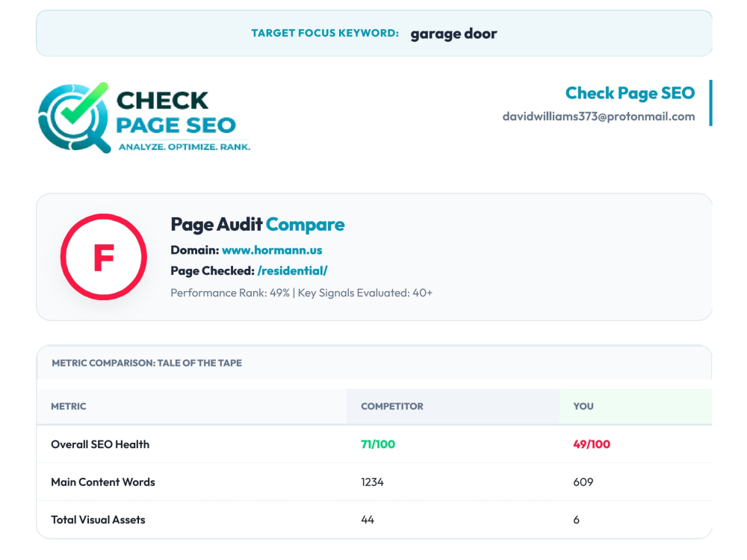747x560 pixels.
Task: Select the 'Overall SEO Health' row label
Action: (100, 444)
